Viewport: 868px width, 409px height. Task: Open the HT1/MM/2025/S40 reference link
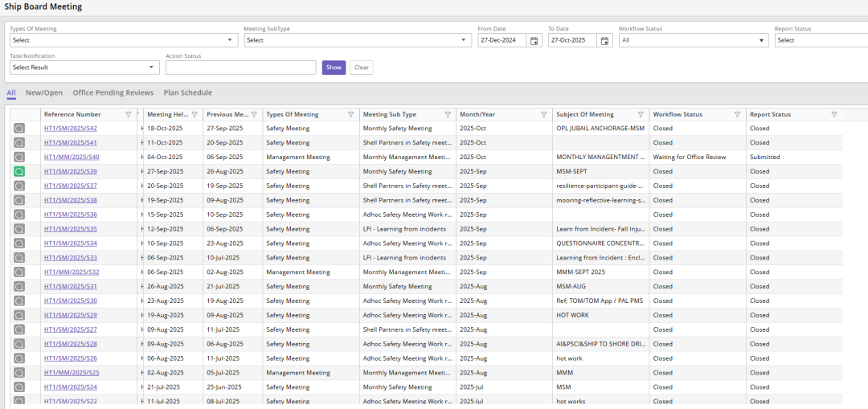pos(72,157)
